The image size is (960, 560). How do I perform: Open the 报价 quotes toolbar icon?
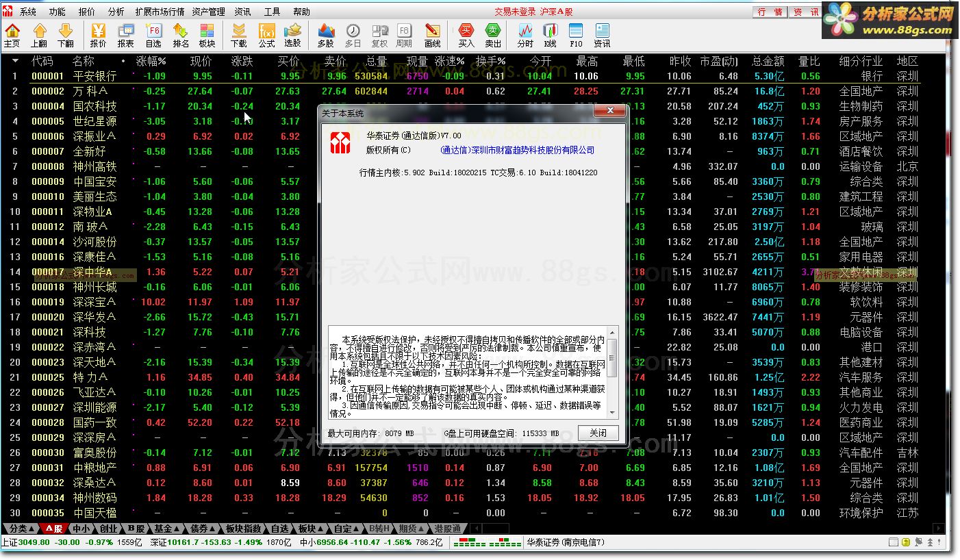(x=98, y=36)
